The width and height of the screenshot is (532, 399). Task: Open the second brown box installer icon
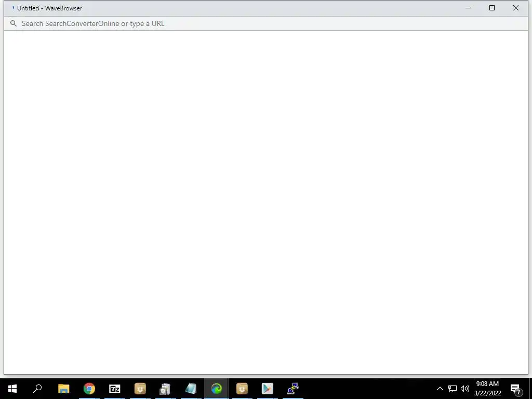tap(242, 389)
